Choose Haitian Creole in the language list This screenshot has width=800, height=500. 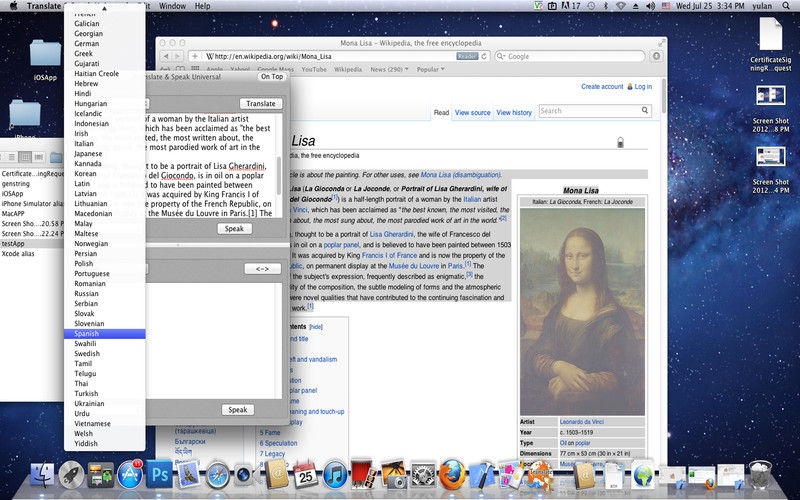105,73
